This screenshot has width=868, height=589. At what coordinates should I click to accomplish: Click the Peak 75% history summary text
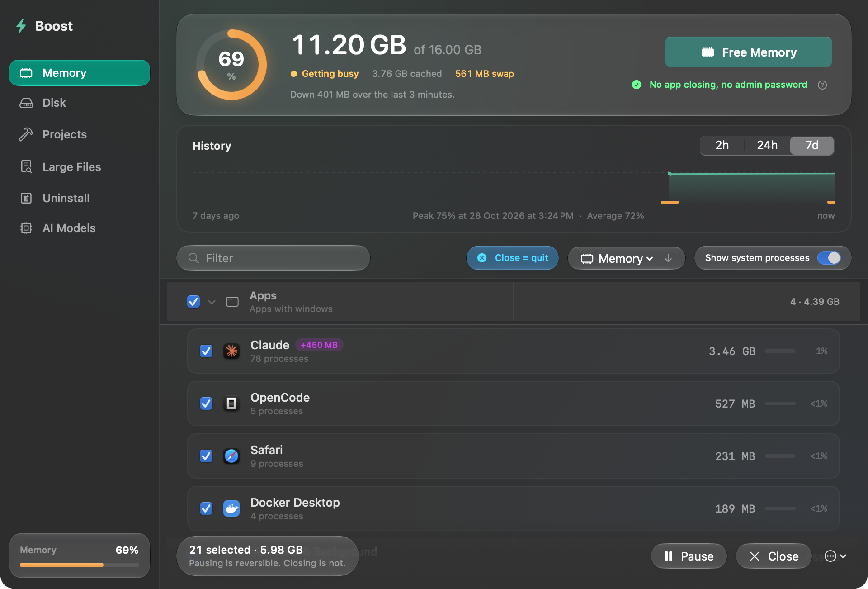click(493, 216)
